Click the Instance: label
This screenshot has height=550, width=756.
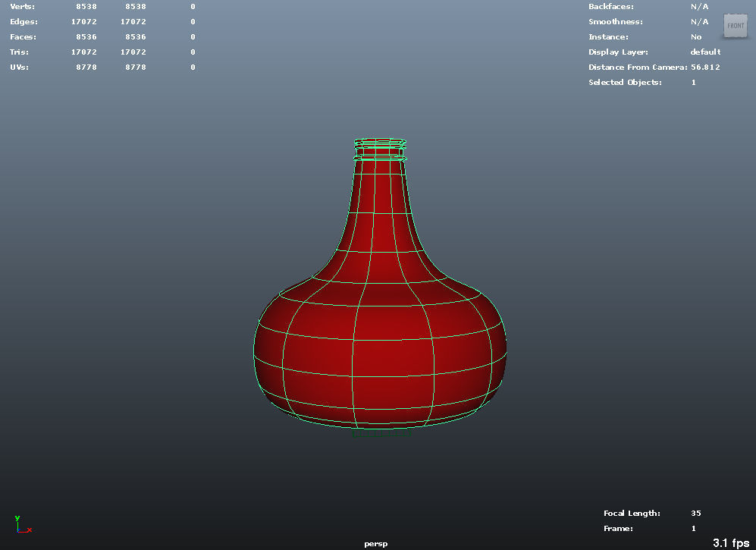[608, 36]
